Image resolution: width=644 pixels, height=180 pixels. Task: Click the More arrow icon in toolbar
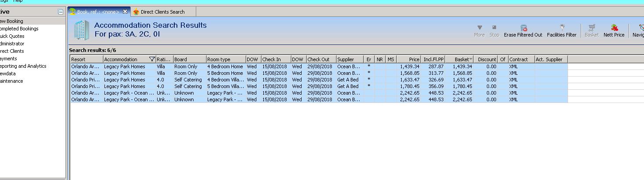coord(479,27)
